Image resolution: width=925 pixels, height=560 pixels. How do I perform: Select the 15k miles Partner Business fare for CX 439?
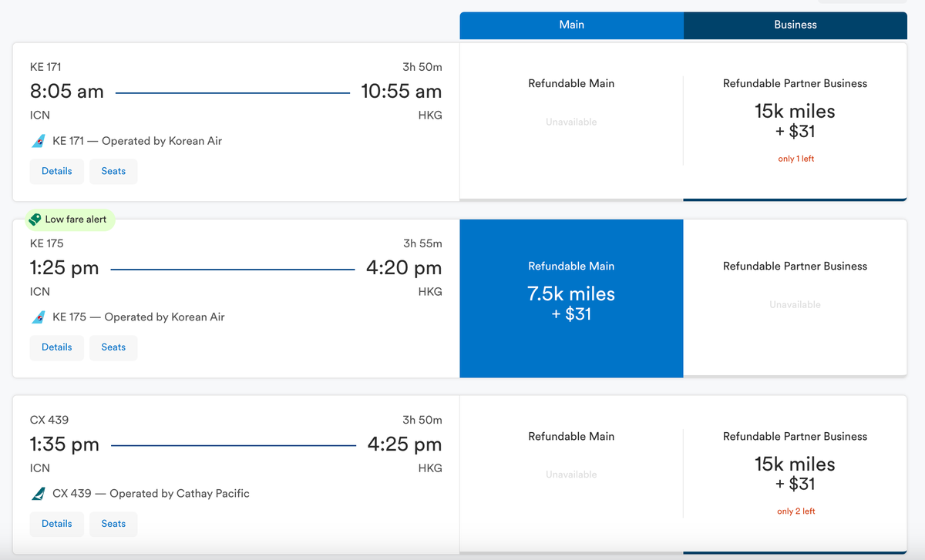point(795,472)
